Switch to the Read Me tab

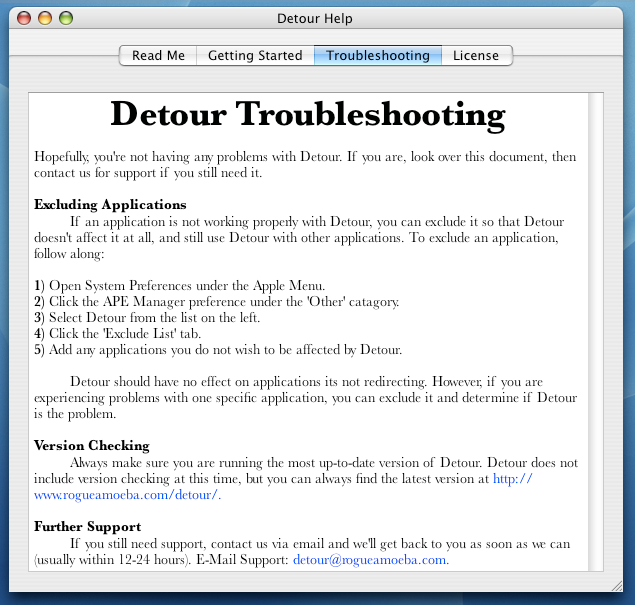point(158,55)
